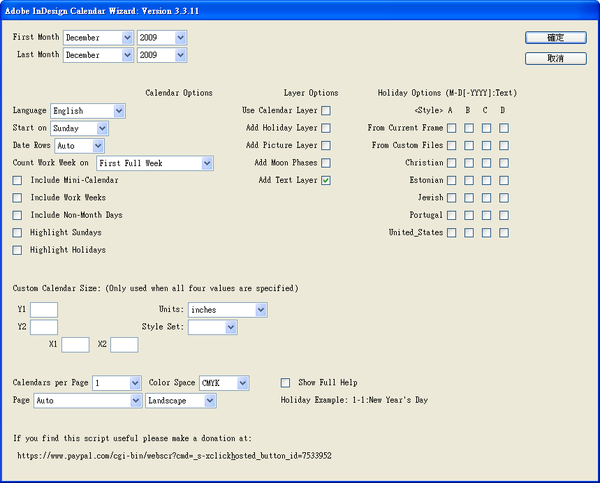Click the 確定 (OK) button

(x=556, y=38)
